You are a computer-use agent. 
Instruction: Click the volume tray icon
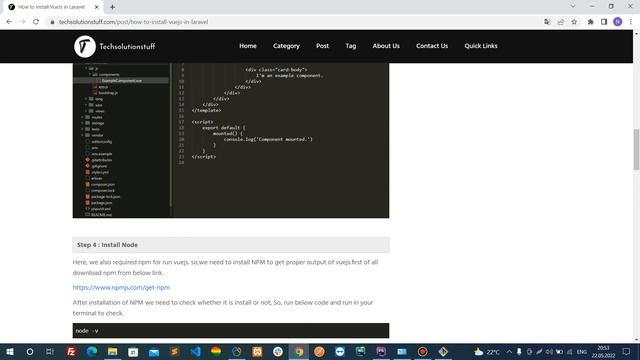pos(549,351)
